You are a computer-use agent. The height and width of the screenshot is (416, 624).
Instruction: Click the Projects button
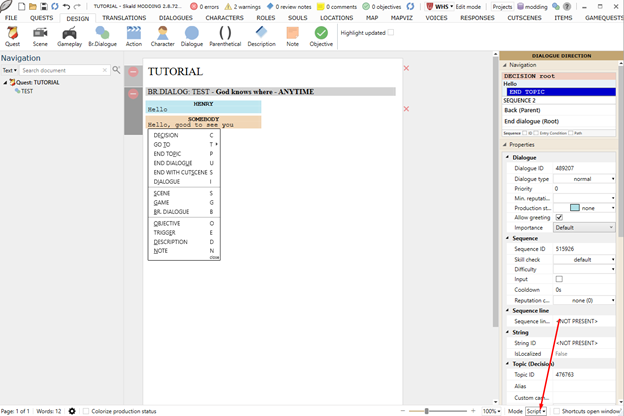point(502,6)
